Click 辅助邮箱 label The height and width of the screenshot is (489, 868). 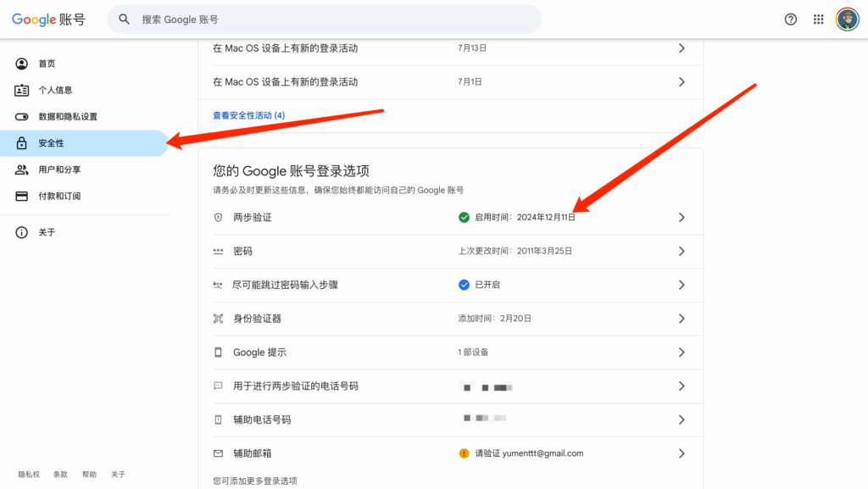click(253, 453)
